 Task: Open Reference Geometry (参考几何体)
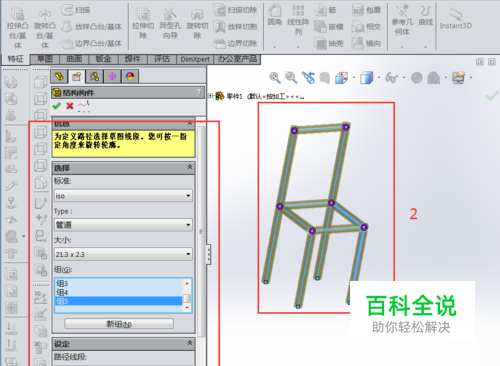[402, 21]
